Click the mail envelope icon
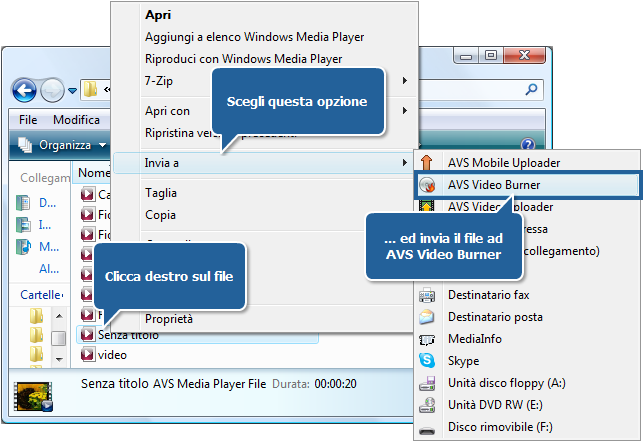This screenshot has width=644, height=442. point(427,317)
